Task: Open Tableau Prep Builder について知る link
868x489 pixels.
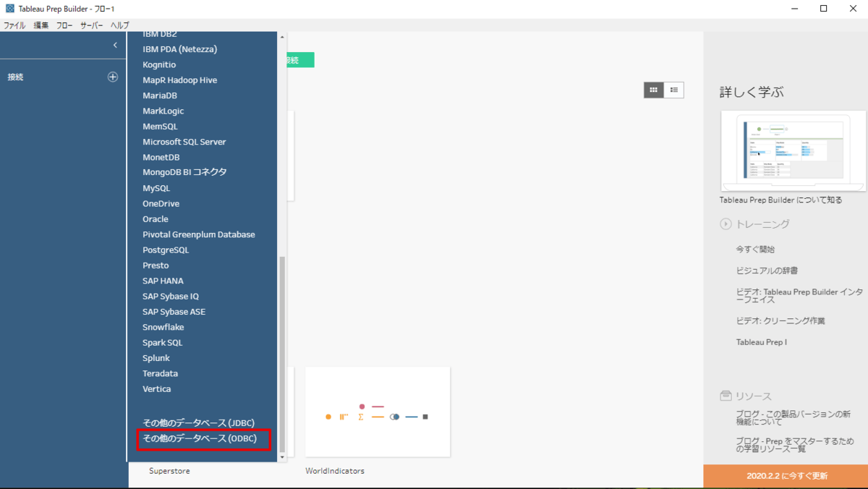Action: tap(780, 200)
